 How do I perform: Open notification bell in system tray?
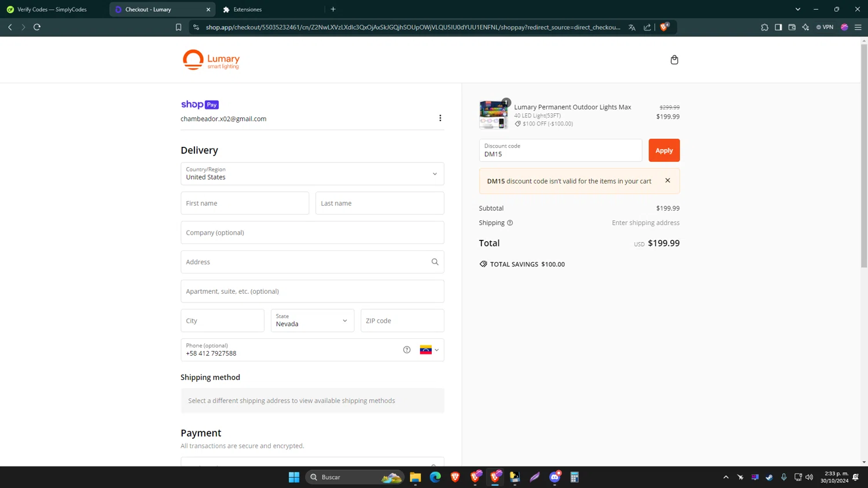coord(856,477)
